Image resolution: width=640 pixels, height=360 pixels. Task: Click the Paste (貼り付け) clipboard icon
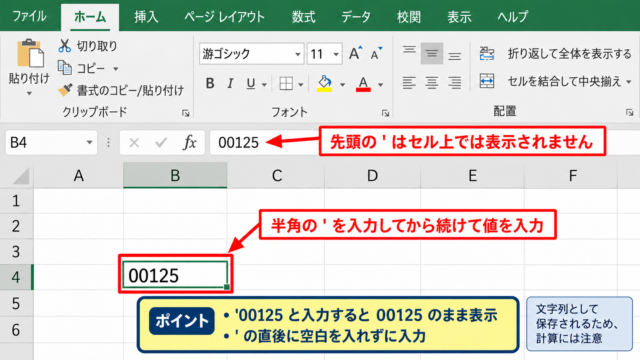point(30,53)
